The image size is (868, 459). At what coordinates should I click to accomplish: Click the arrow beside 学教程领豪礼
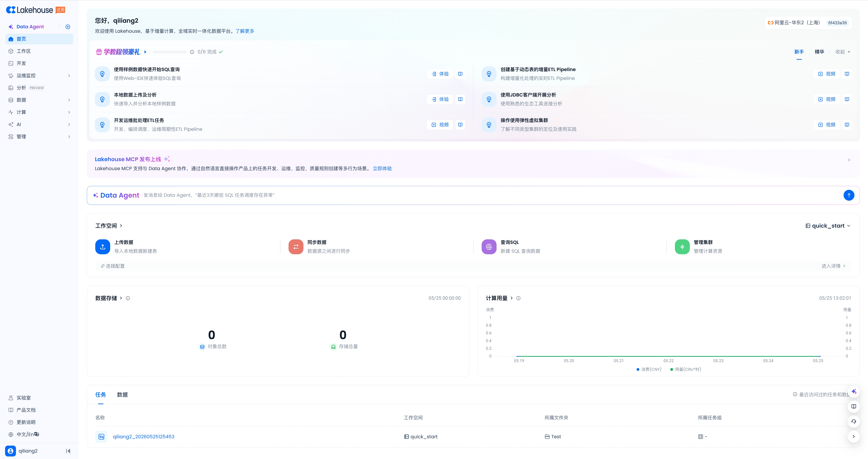(145, 52)
